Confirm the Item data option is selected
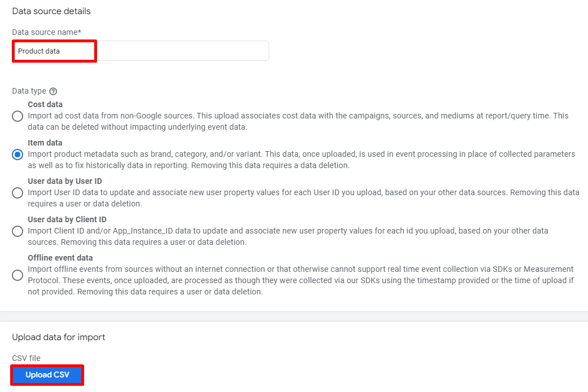 pos(17,155)
